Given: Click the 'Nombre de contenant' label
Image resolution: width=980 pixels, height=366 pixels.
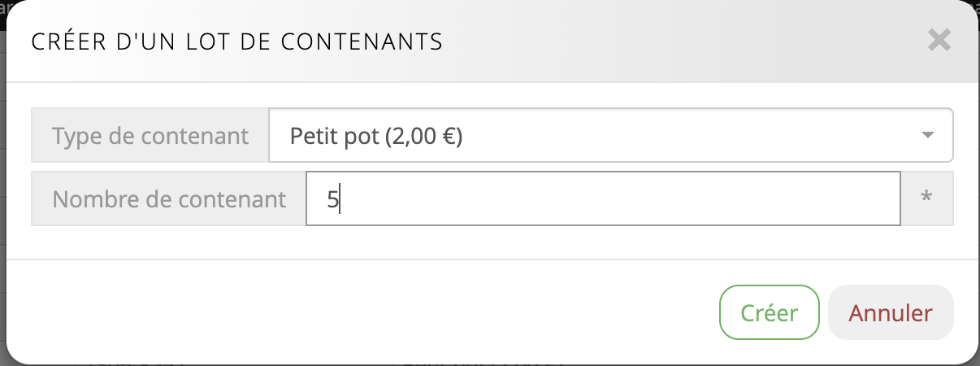Looking at the screenshot, I should (169, 198).
